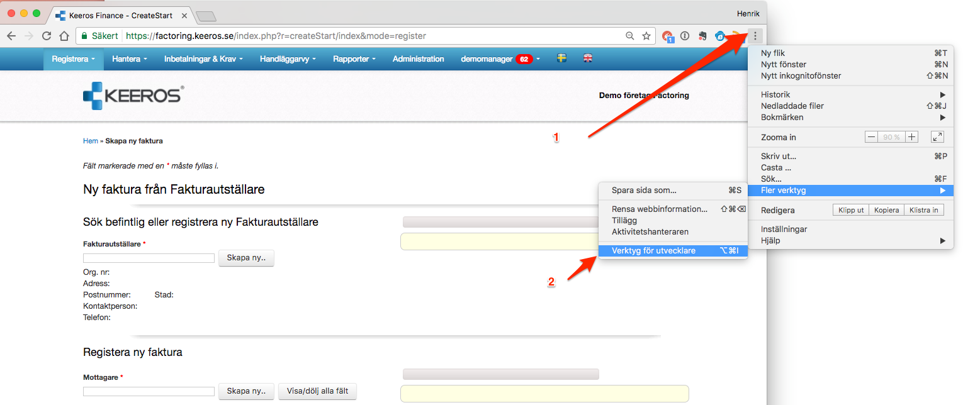
Task: Expand the Bokmärken submenu
Action: click(850, 117)
